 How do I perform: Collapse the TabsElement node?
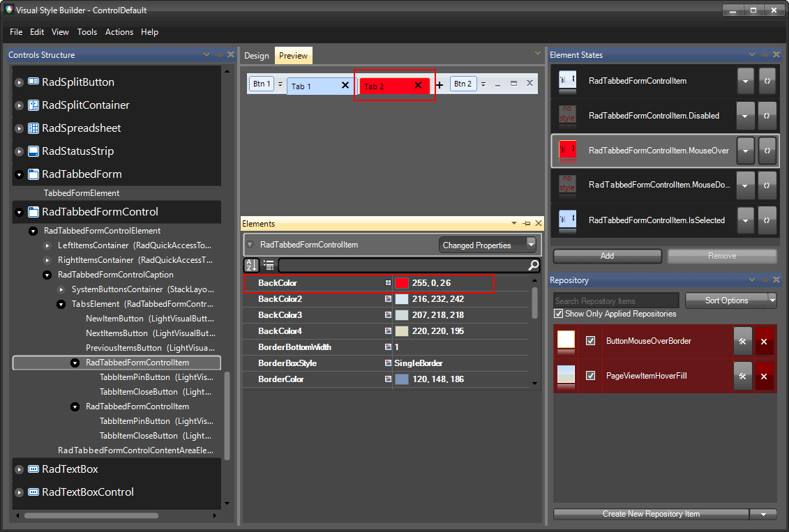coord(61,304)
